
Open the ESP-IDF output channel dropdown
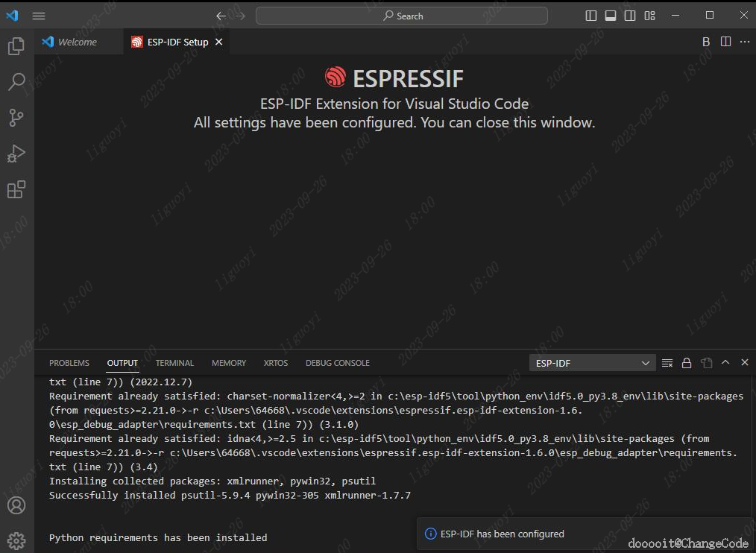pyautogui.click(x=592, y=363)
